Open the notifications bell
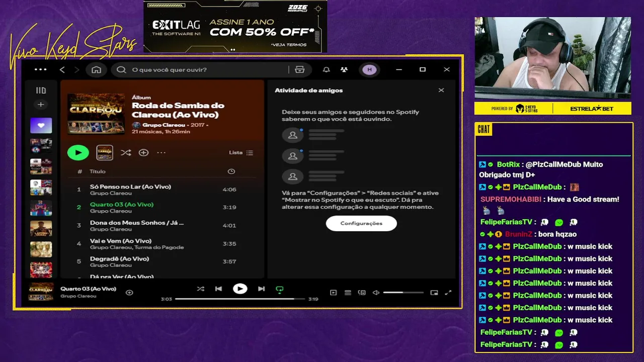The image size is (644, 362). point(327,70)
